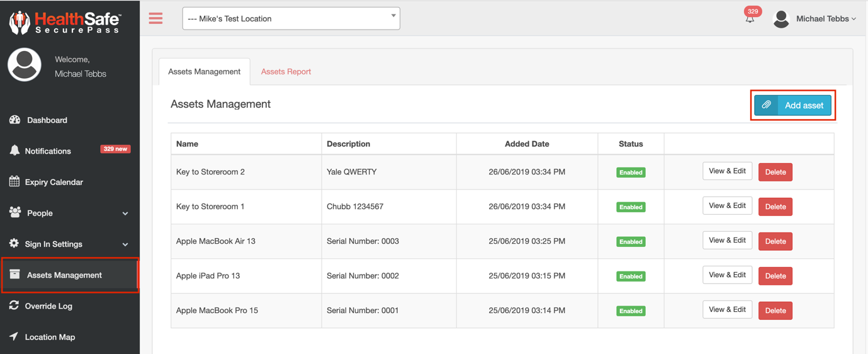
Task: Select the Assets Management tab
Action: click(x=204, y=72)
